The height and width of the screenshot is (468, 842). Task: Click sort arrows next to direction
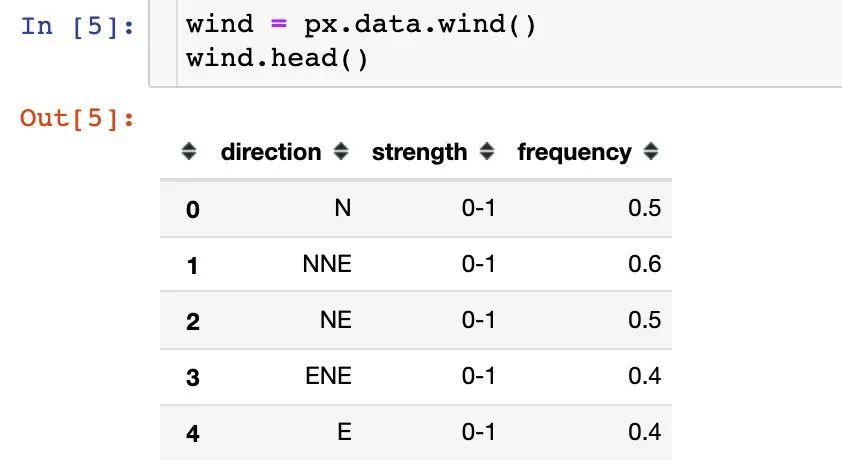tap(340, 151)
